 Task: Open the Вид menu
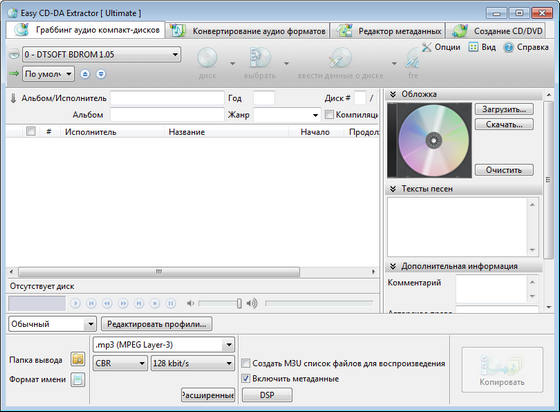[482, 47]
